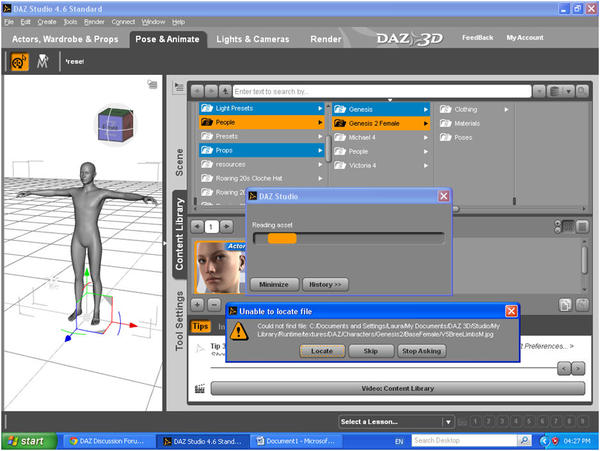The width and height of the screenshot is (600, 451).
Task: Click the plus button below the thumbnails
Action: coord(197,305)
